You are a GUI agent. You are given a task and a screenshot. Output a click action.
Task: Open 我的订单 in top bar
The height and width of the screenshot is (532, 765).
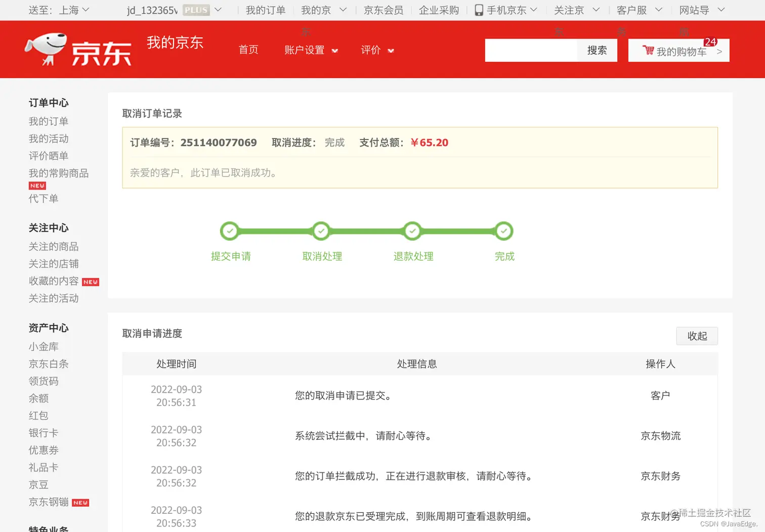click(266, 10)
